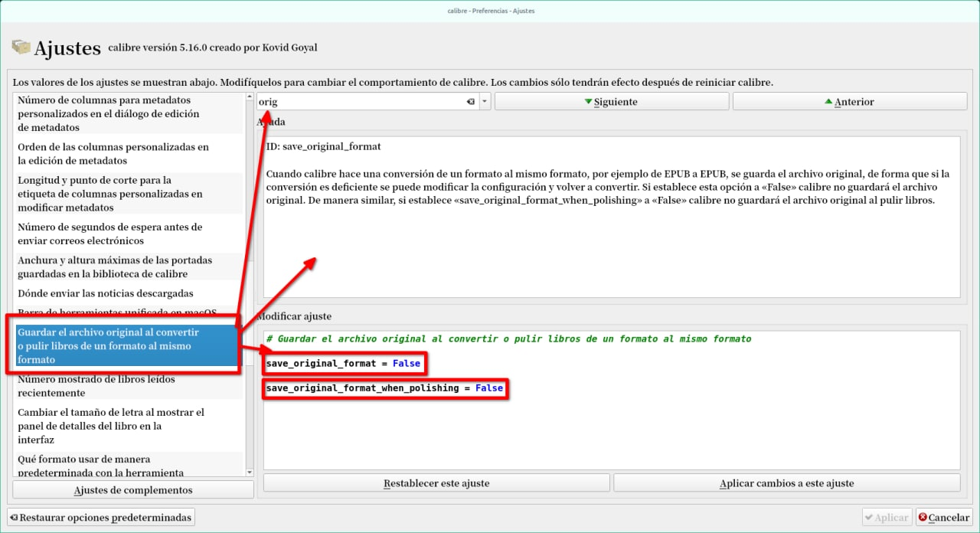Open Ajustes de complementos
The height and width of the screenshot is (533, 980).
point(133,490)
